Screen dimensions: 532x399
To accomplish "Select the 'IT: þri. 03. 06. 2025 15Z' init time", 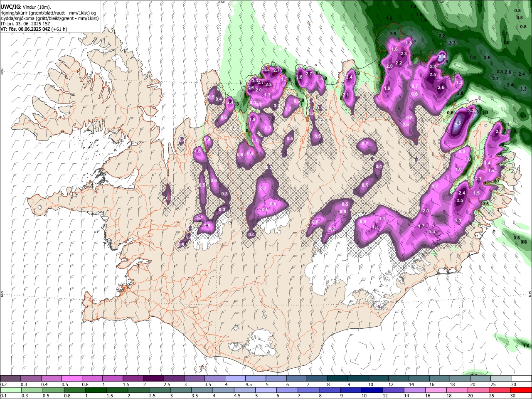I will point(25,24).
